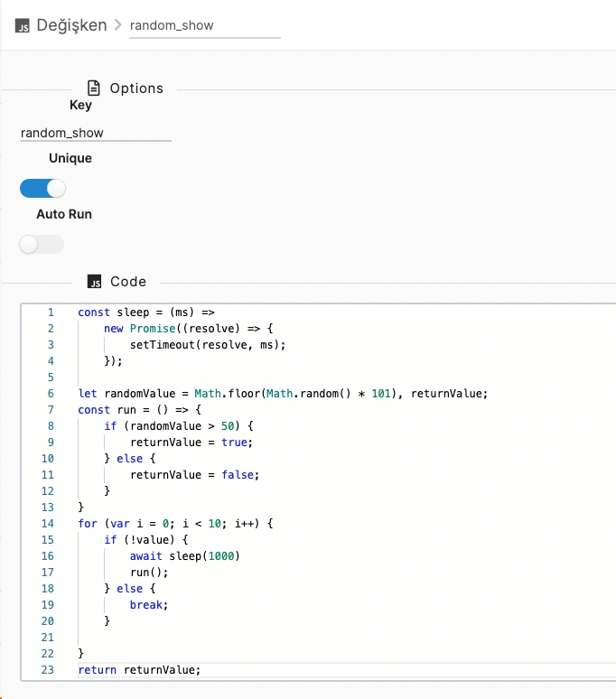Disable the Unique toggle

click(x=42, y=188)
